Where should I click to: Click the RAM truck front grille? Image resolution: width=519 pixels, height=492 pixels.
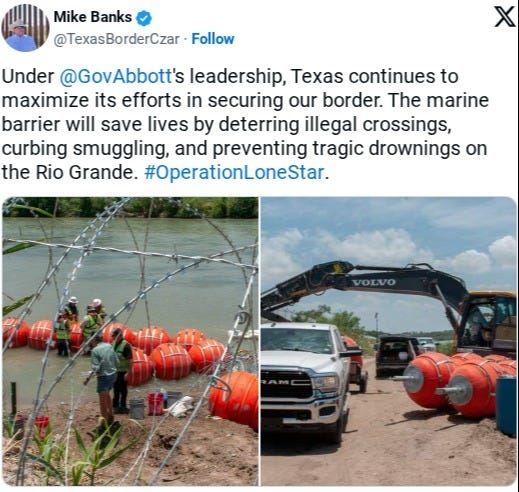coord(287,383)
